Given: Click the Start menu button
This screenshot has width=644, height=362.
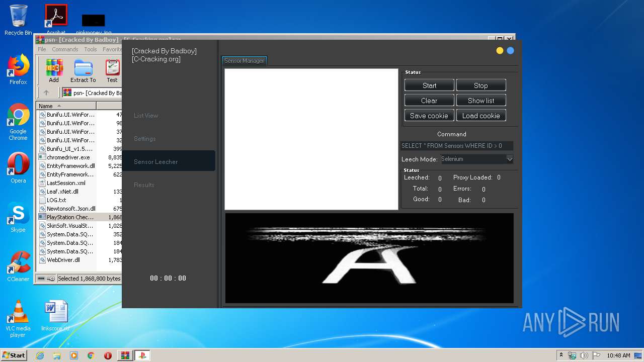Looking at the screenshot, I should tap(14, 355).
